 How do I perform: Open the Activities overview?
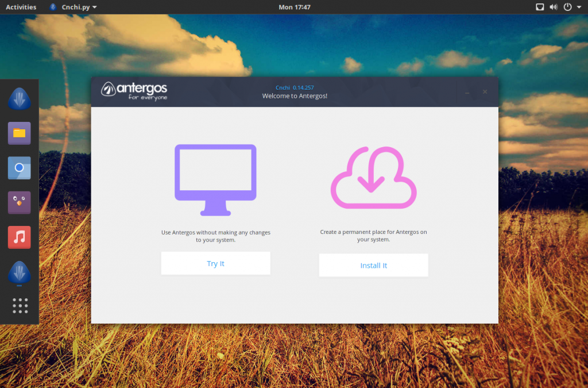pos(21,7)
